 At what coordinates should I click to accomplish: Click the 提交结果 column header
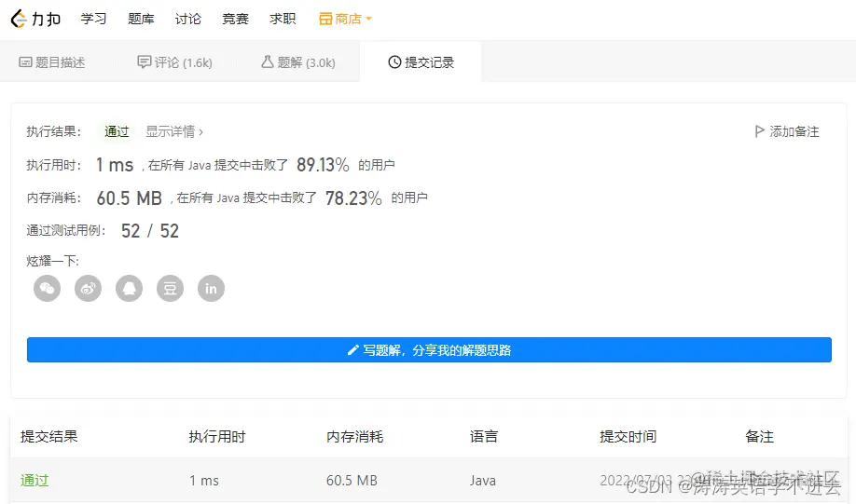pos(49,436)
